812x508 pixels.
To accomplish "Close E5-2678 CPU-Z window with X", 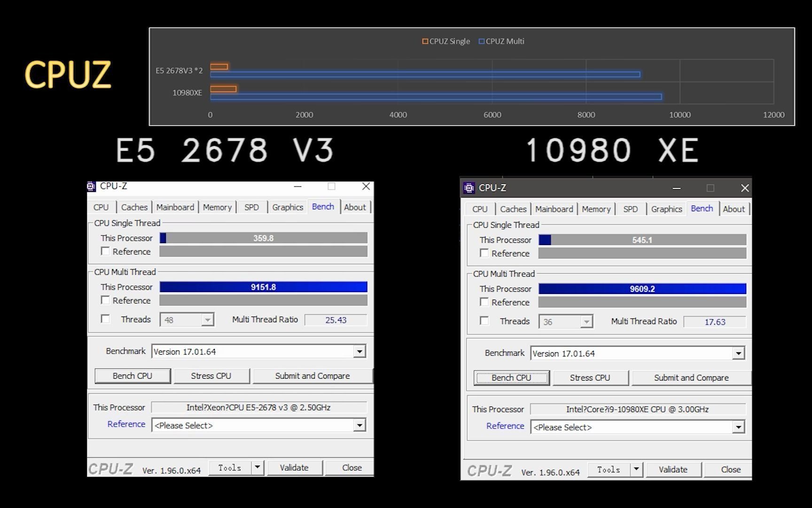I will pyautogui.click(x=366, y=186).
